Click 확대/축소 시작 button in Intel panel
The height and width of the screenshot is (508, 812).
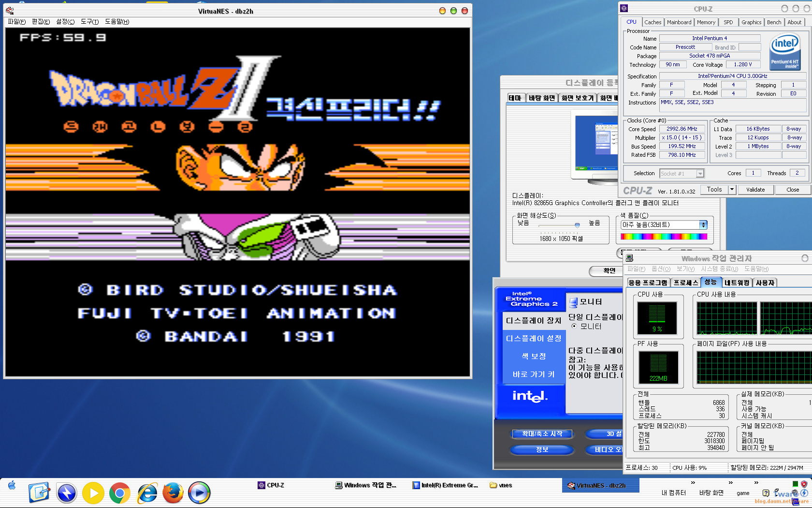(542, 434)
